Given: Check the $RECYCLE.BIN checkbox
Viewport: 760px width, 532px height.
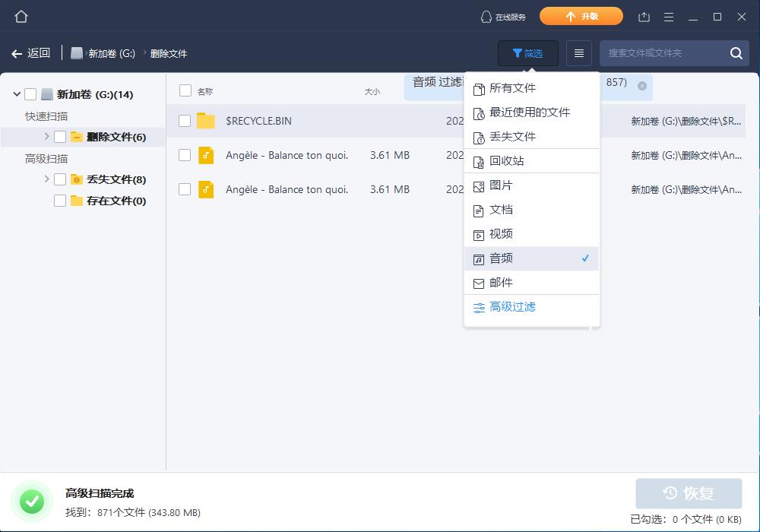Looking at the screenshot, I should click(185, 121).
